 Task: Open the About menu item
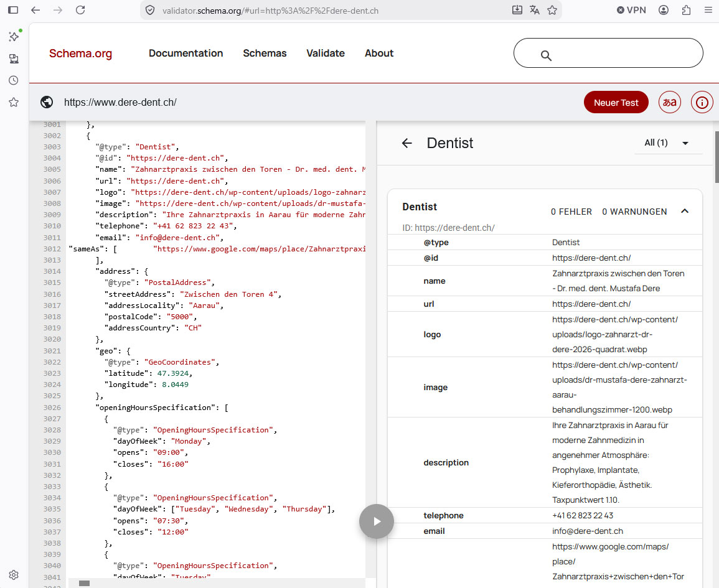pos(379,53)
